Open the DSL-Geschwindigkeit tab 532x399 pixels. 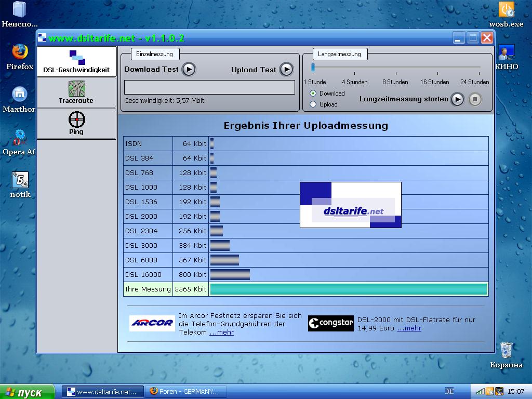click(x=76, y=62)
